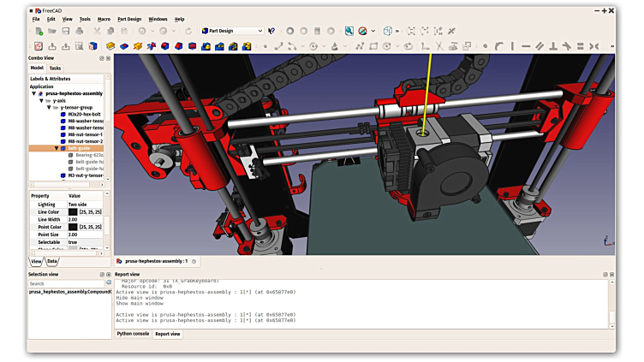The height and width of the screenshot is (362, 644).
Task: Click the Cut scissors icon
Action: tap(97, 31)
